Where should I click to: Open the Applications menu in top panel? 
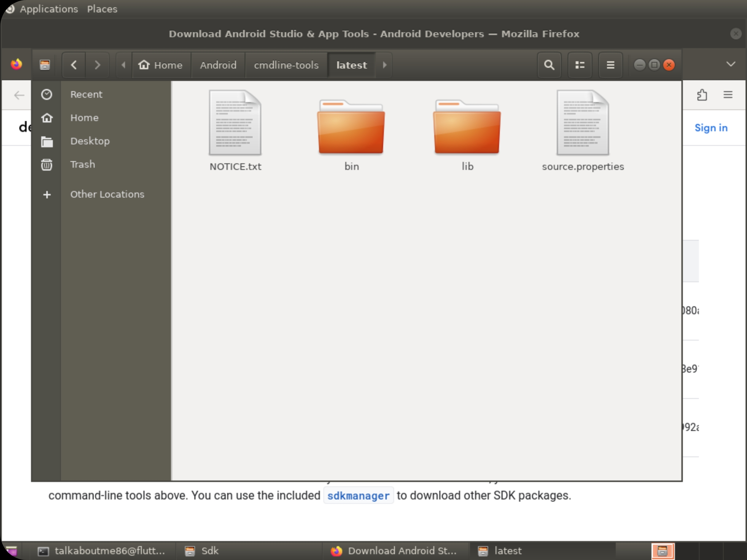coord(48,9)
